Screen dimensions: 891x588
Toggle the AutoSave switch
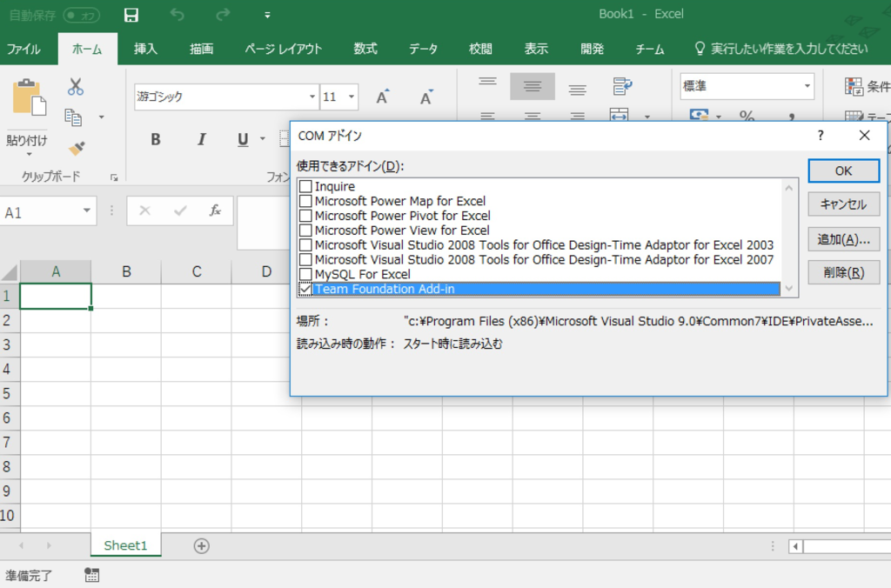point(81,16)
